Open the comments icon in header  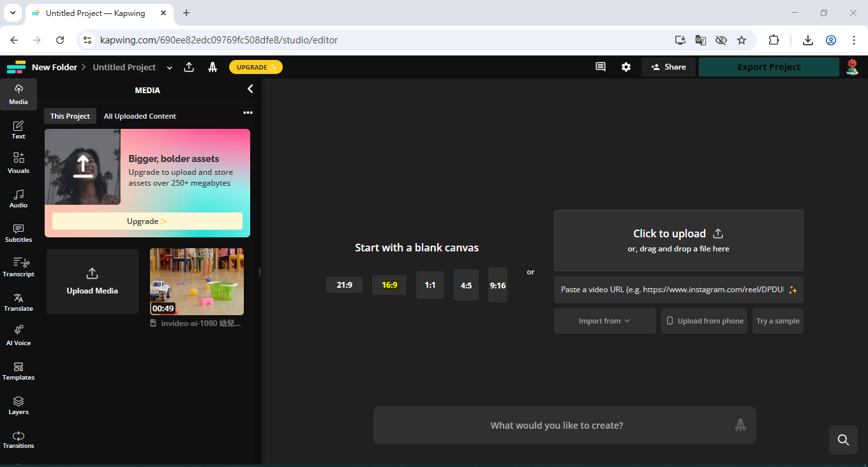[x=601, y=67]
